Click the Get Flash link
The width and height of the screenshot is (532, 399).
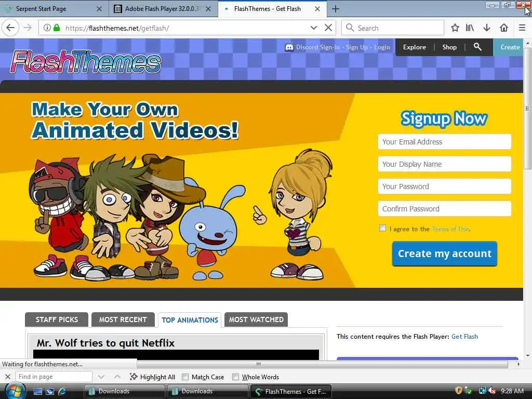point(464,337)
